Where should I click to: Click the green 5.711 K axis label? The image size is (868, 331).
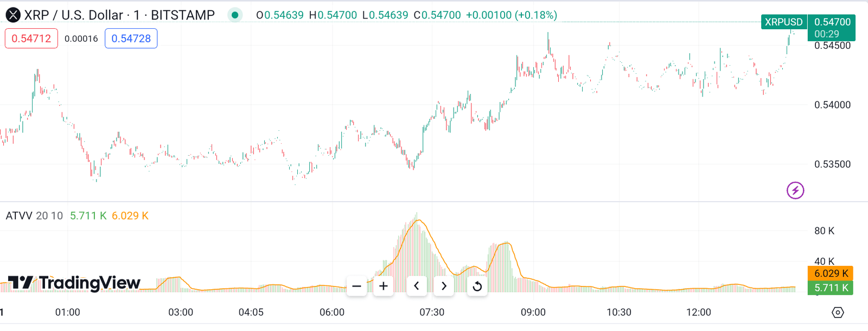831,288
